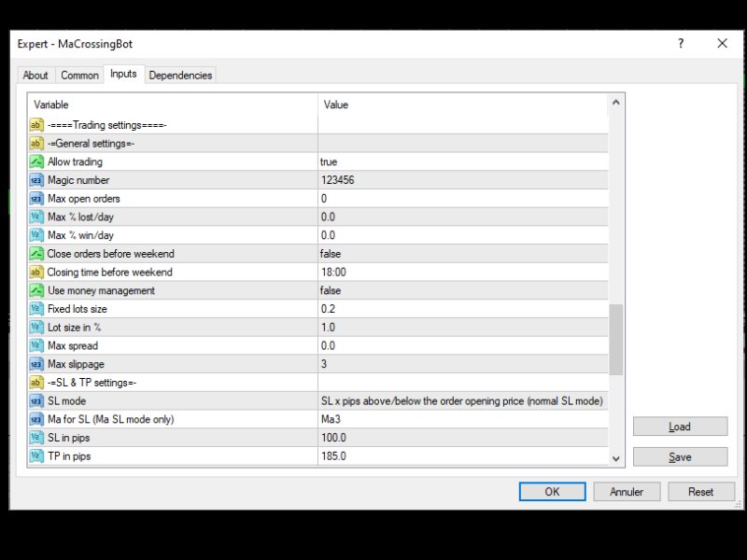Screen dimensions: 747x560
Task: Toggle Use money management value false
Action: (x=463, y=290)
